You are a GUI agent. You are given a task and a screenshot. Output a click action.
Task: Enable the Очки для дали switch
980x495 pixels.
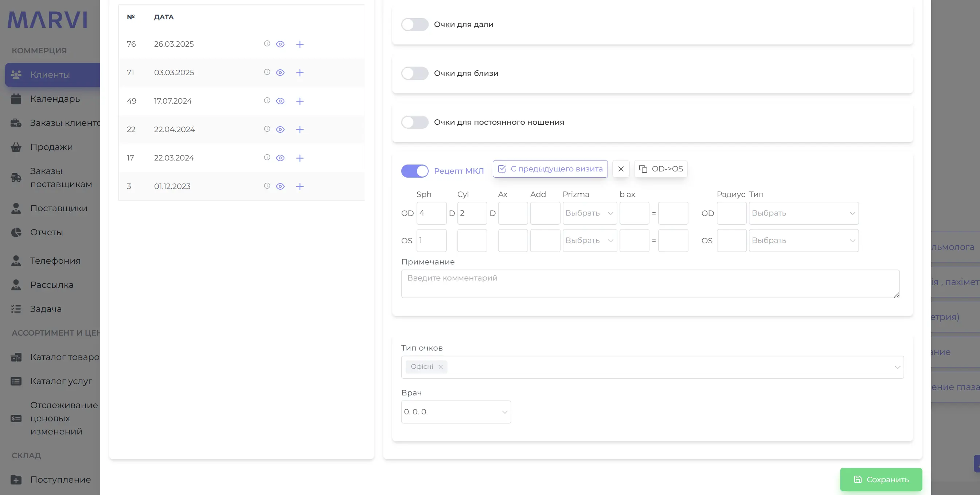coord(415,24)
